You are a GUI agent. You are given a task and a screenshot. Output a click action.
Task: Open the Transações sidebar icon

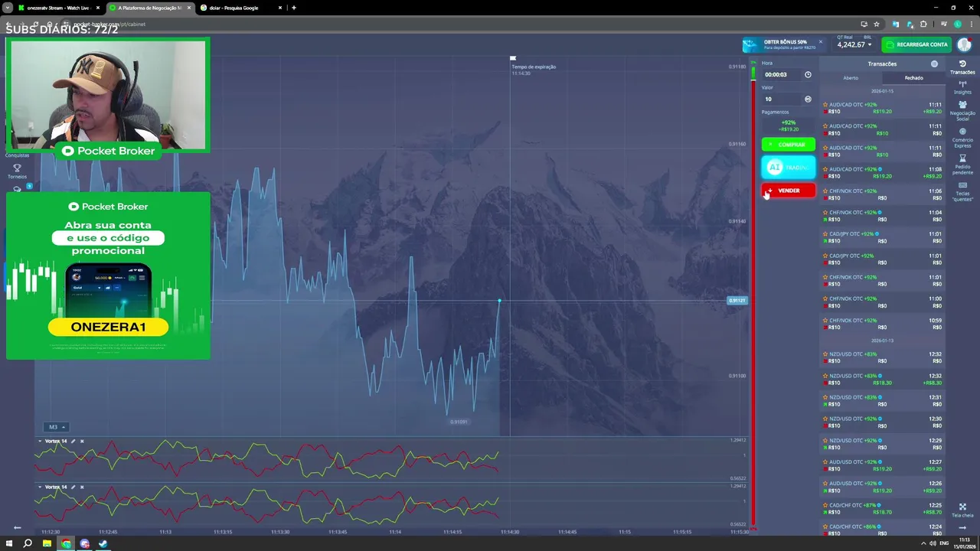click(962, 67)
